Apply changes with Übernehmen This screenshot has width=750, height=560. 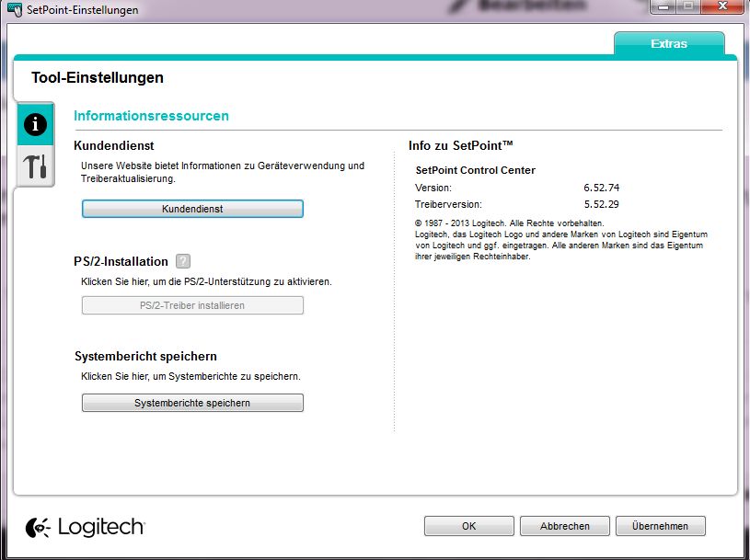[660, 526]
